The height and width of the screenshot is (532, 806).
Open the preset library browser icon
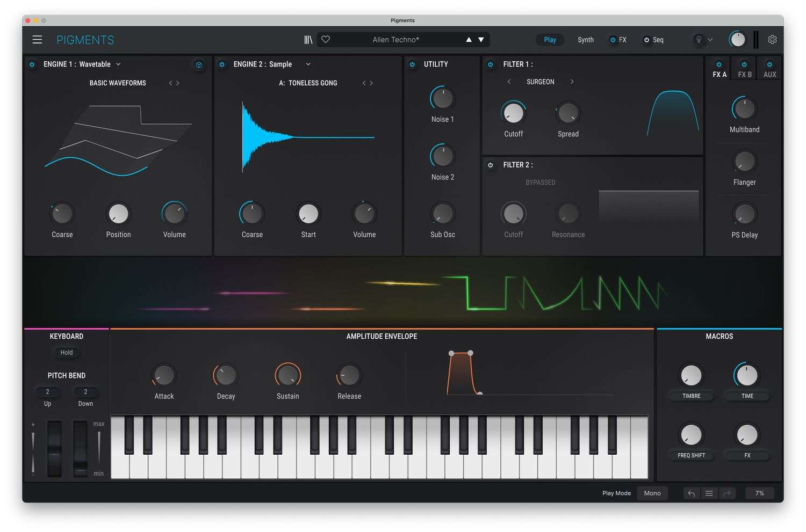pyautogui.click(x=308, y=40)
